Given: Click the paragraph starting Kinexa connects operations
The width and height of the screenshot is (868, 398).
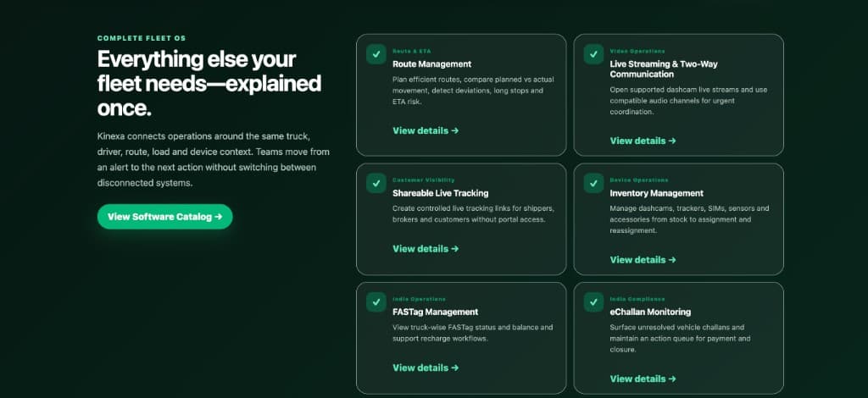Looking at the screenshot, I should (213, 159).
